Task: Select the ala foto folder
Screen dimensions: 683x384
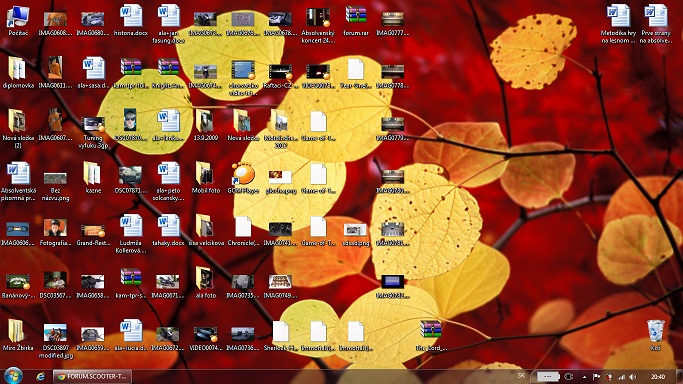Action: [205, 283]
